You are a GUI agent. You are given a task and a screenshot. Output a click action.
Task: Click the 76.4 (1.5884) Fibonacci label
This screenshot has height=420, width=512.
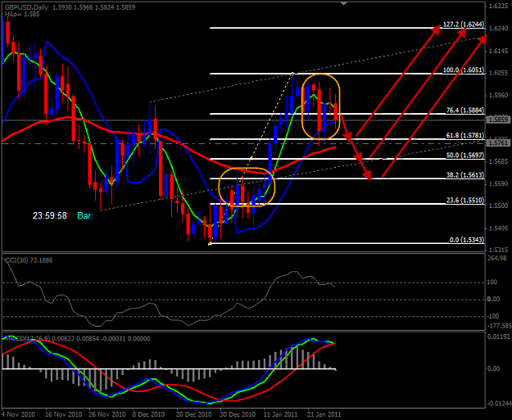pos(465,111)
